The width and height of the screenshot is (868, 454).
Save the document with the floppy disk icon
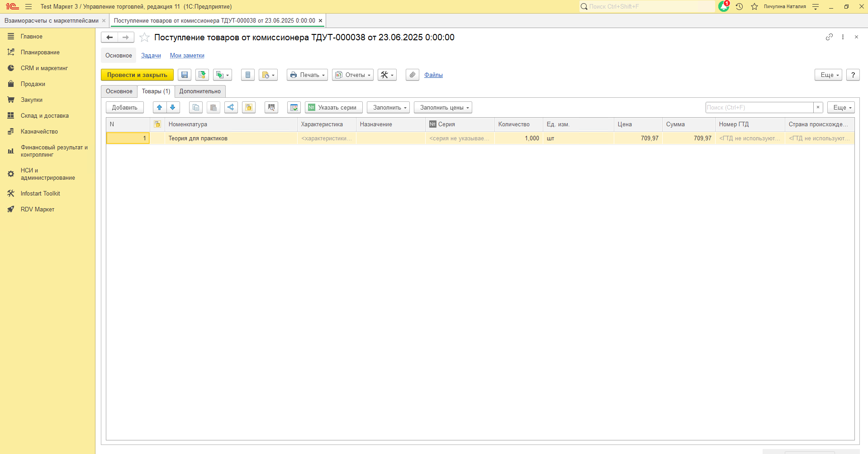[x=185, y=75]
